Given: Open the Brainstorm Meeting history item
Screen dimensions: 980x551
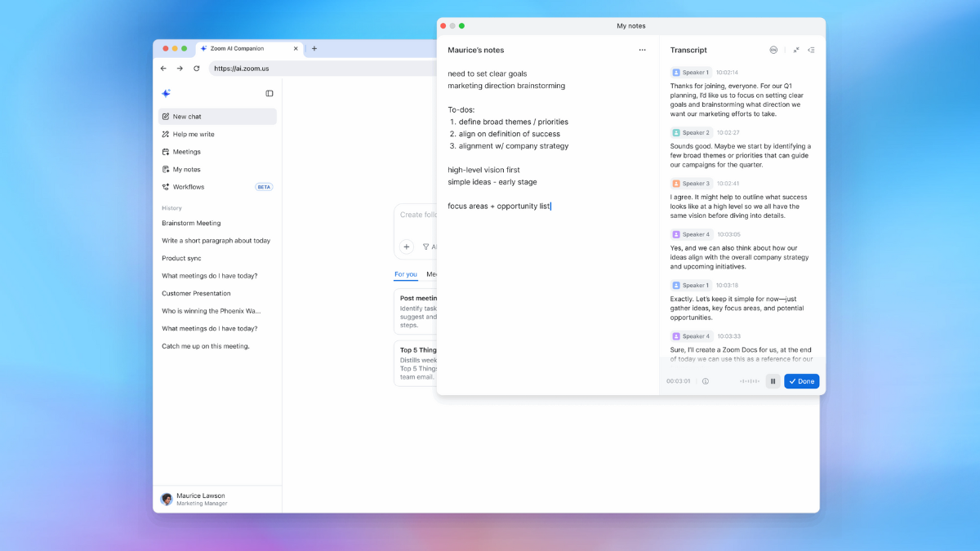Looking at the screenshot, I should point(191,223).
